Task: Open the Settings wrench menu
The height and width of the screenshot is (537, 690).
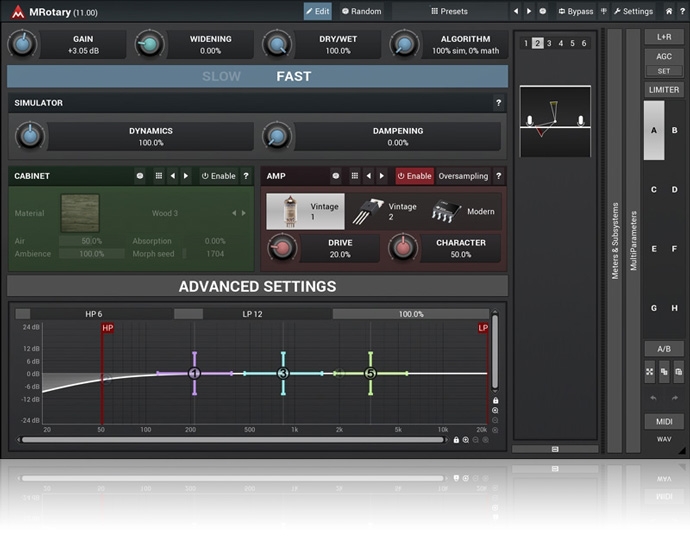Action: click(x=631, y=12)
